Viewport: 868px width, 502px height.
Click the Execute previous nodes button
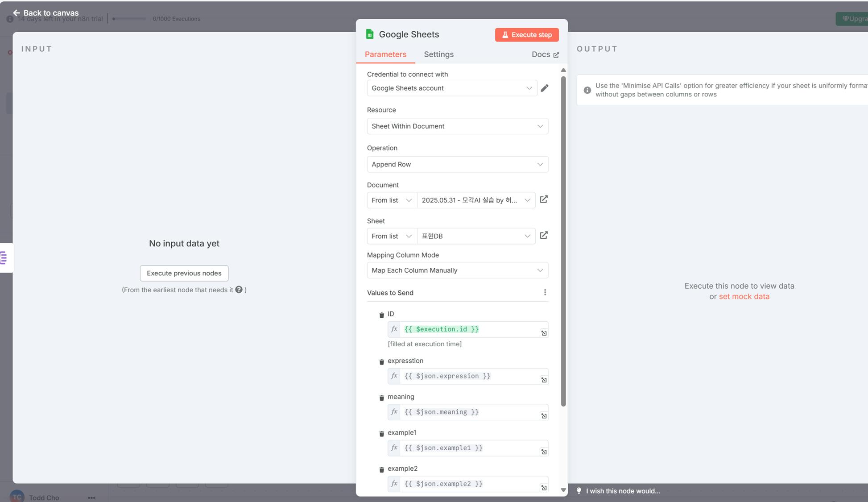tap(184, 273)
